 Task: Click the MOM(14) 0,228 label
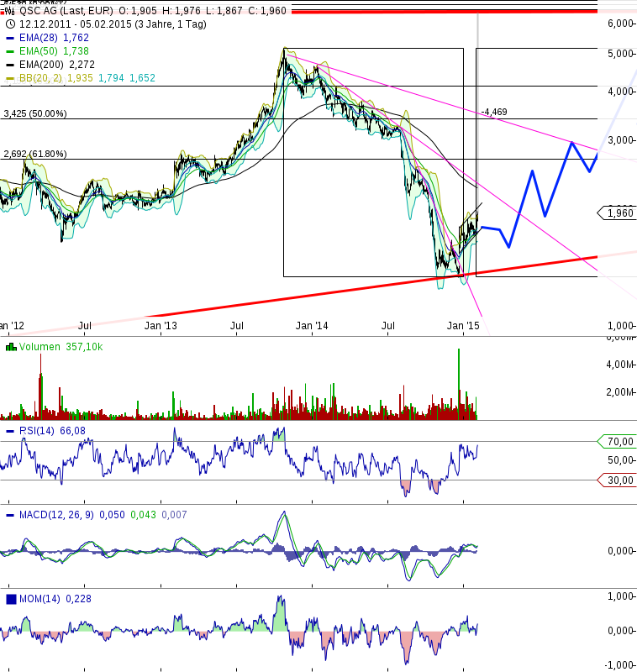pyautogui.click(x=55, y=599)
